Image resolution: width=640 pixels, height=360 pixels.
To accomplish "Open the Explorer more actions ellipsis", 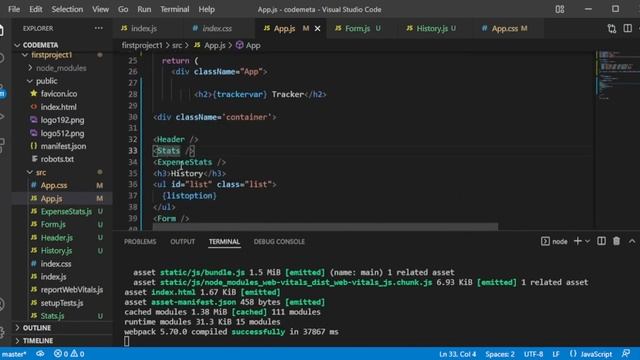I will [98, 28].
